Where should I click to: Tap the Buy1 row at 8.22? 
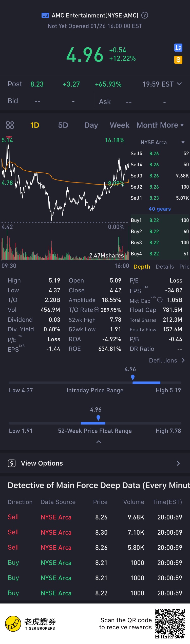160,220
